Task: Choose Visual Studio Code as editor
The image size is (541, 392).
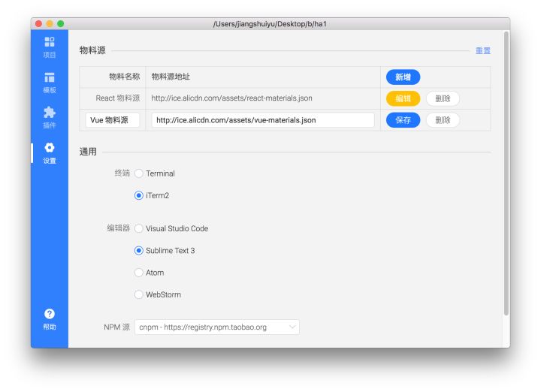Action: pyautogui.click(x=139, y=228)
